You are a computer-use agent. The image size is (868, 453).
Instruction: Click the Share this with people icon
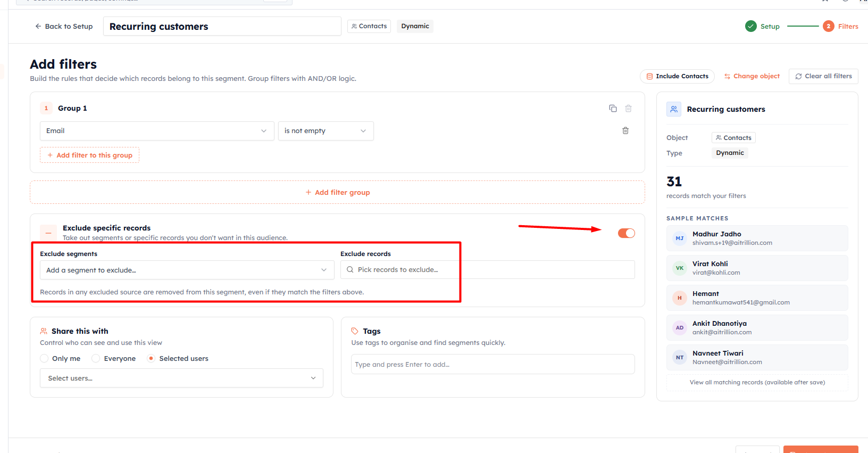tap(44, 331)
